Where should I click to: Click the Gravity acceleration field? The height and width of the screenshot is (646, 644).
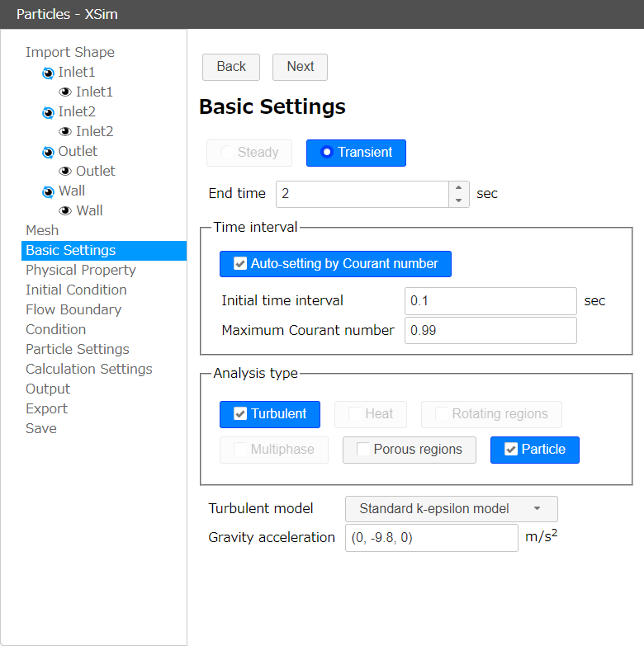click(432, 538)
